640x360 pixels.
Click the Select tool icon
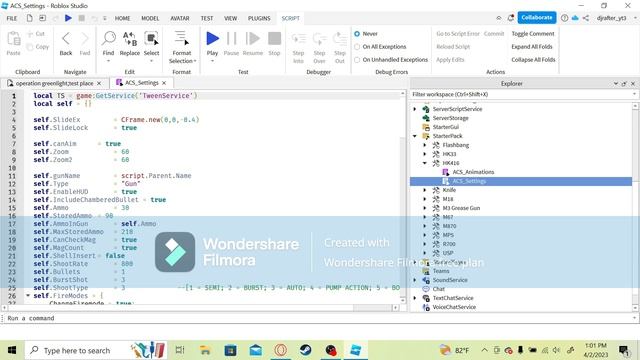click(151, 38)
